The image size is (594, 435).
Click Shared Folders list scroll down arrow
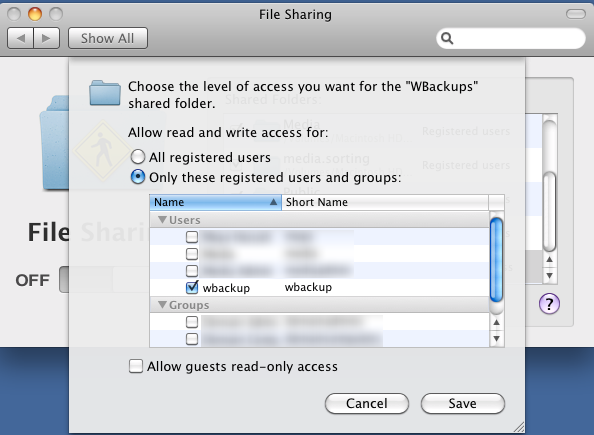pyautogui.click(x=549, y=275)
